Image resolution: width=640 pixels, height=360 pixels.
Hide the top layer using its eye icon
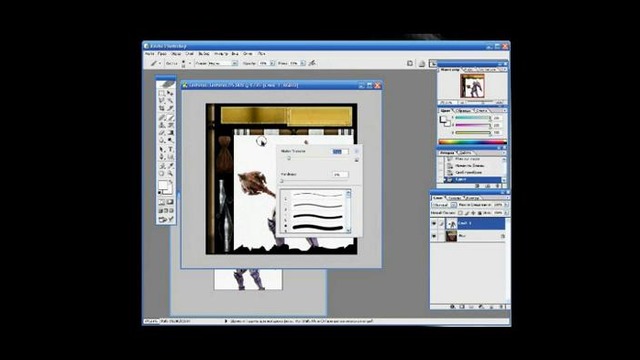(434, 224)
